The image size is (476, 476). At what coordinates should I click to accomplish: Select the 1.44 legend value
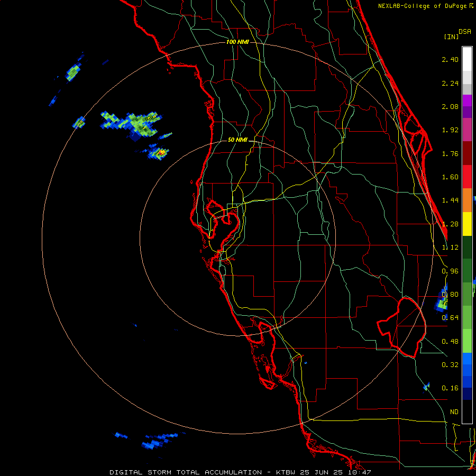450,200
